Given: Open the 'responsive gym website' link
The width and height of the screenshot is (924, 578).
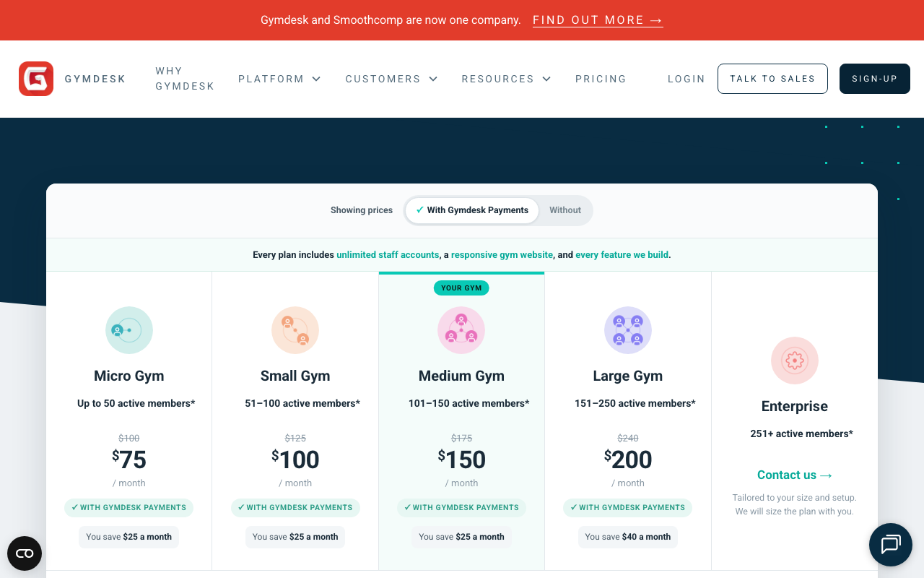Looking at the screenshot, I should (502, 255).
